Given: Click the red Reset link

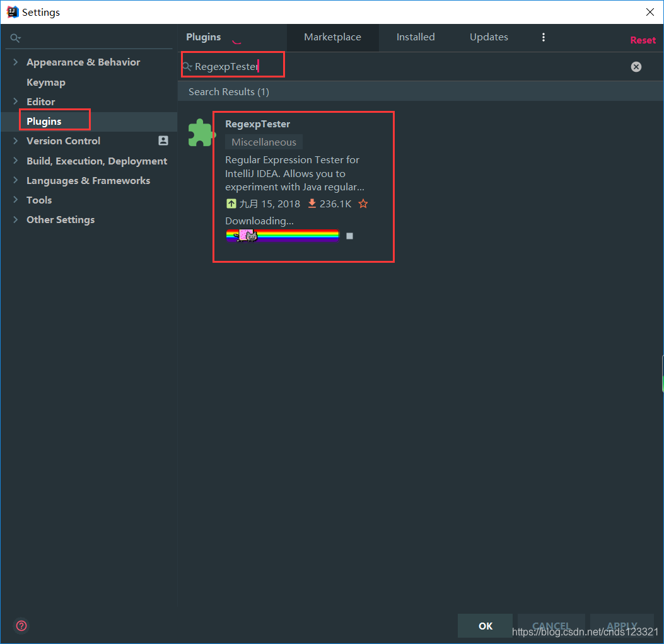Looking at the screenshot, I should click(643, 40).
